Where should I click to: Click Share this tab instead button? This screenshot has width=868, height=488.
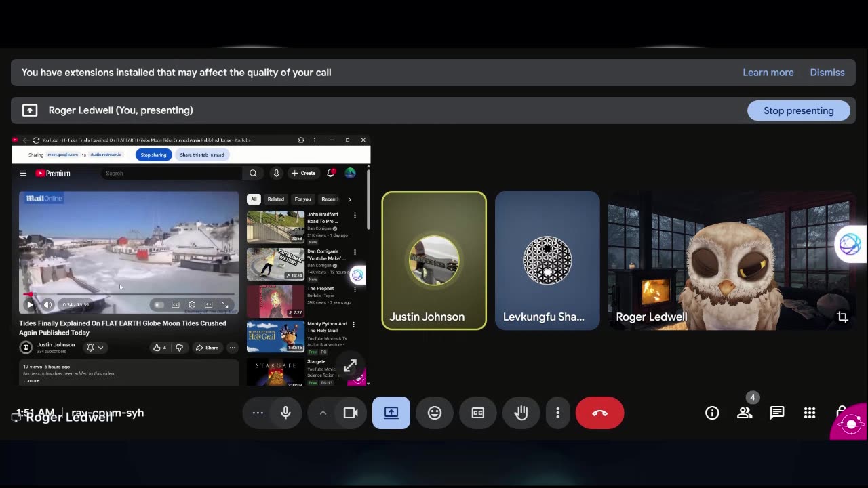[x=202, y=155]
